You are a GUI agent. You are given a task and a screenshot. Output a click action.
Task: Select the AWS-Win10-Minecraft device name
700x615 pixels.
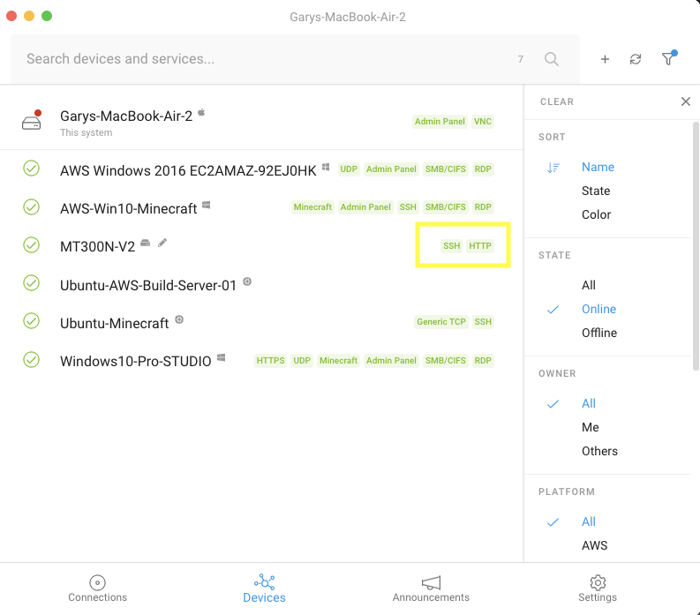[x=129, y=208]
